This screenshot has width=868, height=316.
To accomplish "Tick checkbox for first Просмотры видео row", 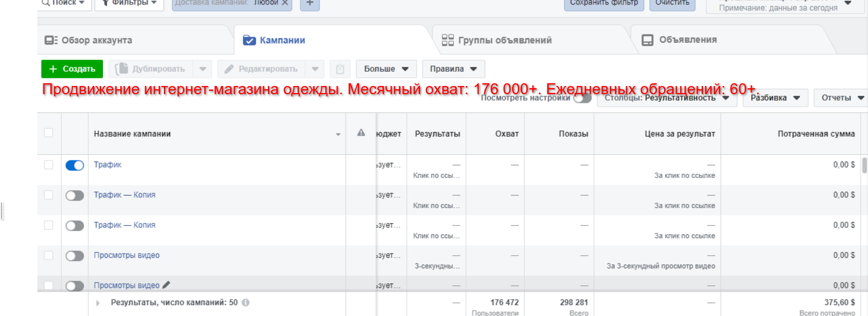I will [49, 255].
